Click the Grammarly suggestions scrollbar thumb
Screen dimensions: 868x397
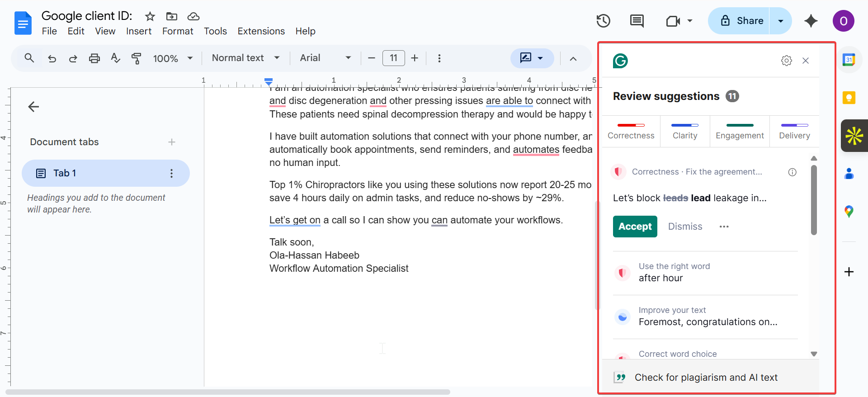814,200
